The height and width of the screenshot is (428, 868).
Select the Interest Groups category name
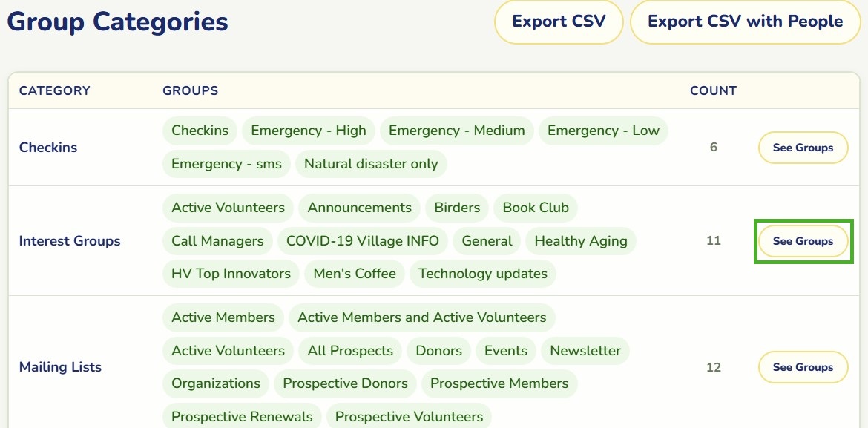coord(70,241)
